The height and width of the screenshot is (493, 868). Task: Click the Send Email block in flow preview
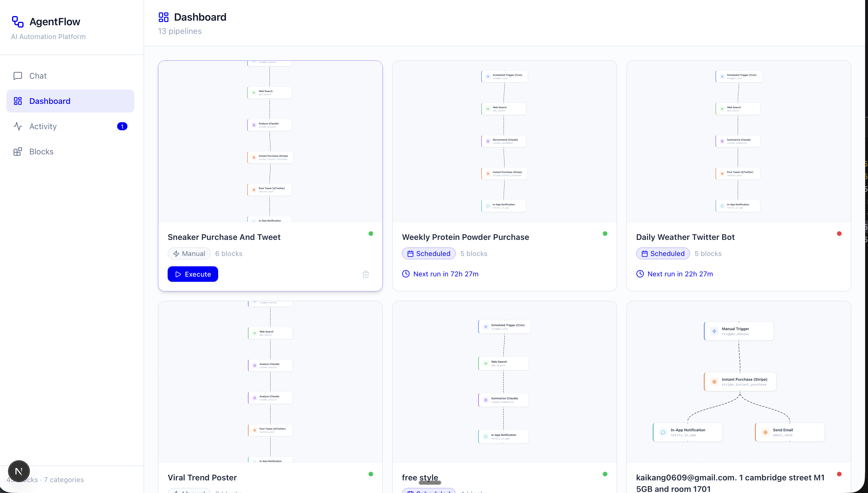coord(789,432)
